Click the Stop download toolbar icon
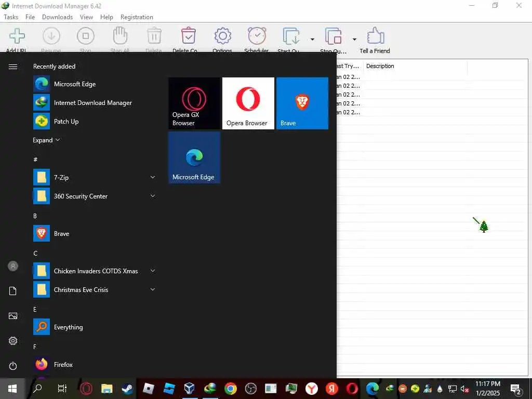 pyautogui.click(x=86, y=36)
